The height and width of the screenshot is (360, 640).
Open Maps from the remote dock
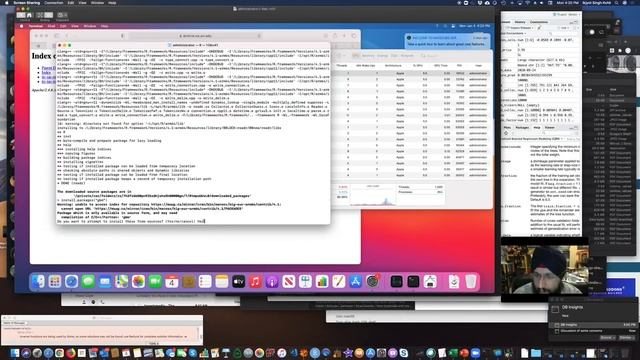(x=122, y=282)
